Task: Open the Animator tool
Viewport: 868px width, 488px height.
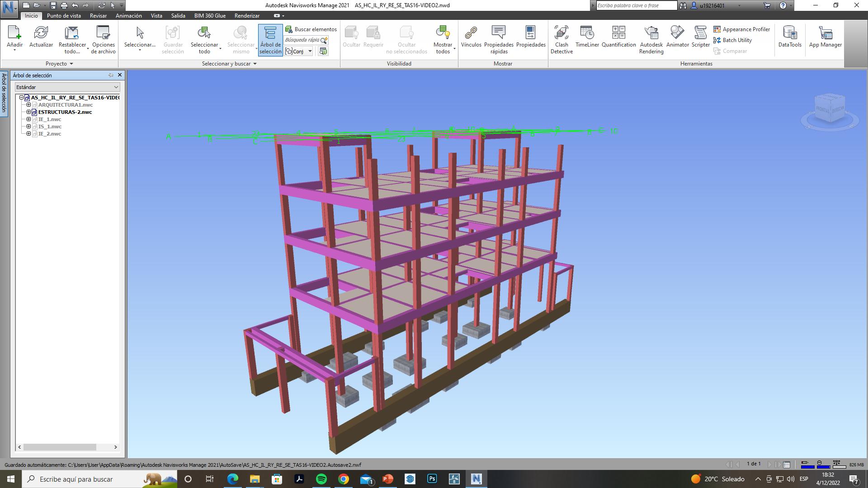Action: coord(677,37)
